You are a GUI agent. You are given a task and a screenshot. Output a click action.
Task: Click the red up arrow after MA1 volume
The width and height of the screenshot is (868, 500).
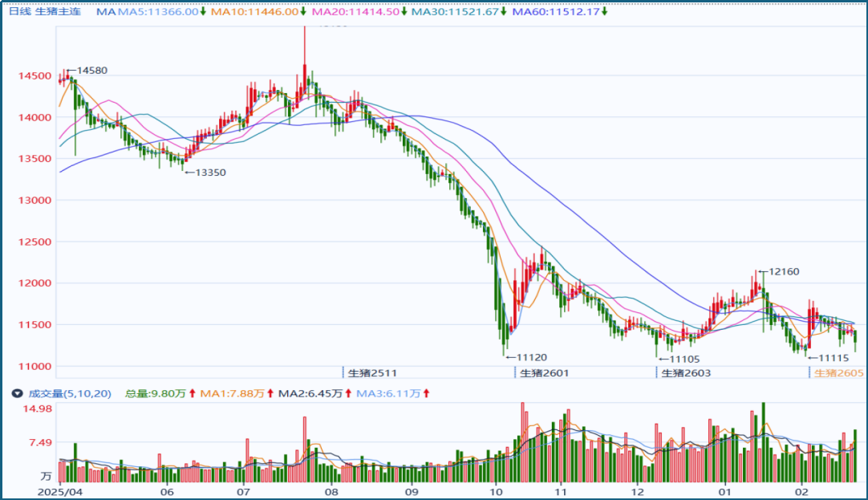point(270,393)
